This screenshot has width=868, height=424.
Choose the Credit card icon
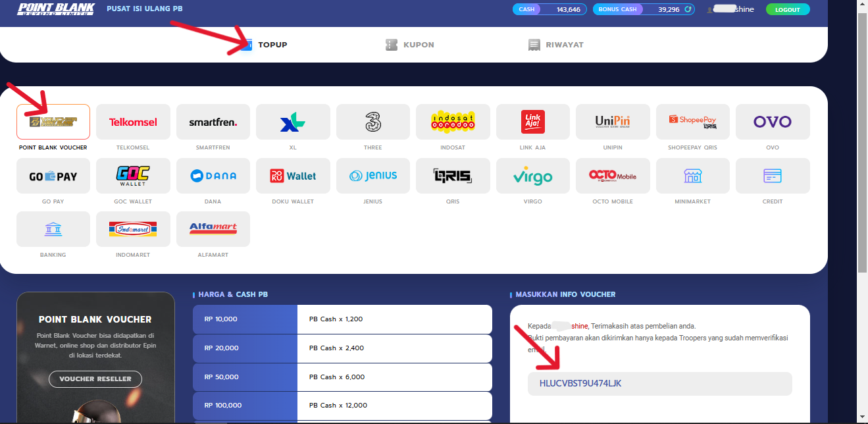pyautogui.click(x=773, y=176)
